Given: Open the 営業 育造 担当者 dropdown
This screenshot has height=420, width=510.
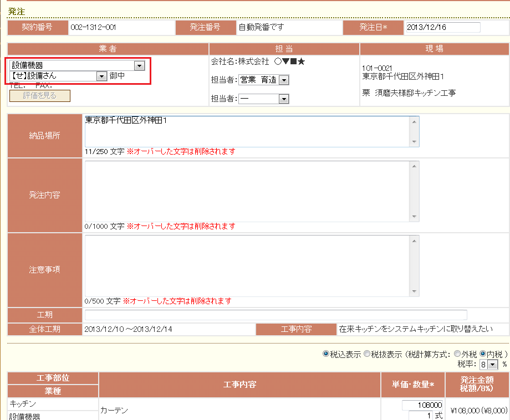Looking at the screenshot, I should pyautogui.click(x=283, y=81).
